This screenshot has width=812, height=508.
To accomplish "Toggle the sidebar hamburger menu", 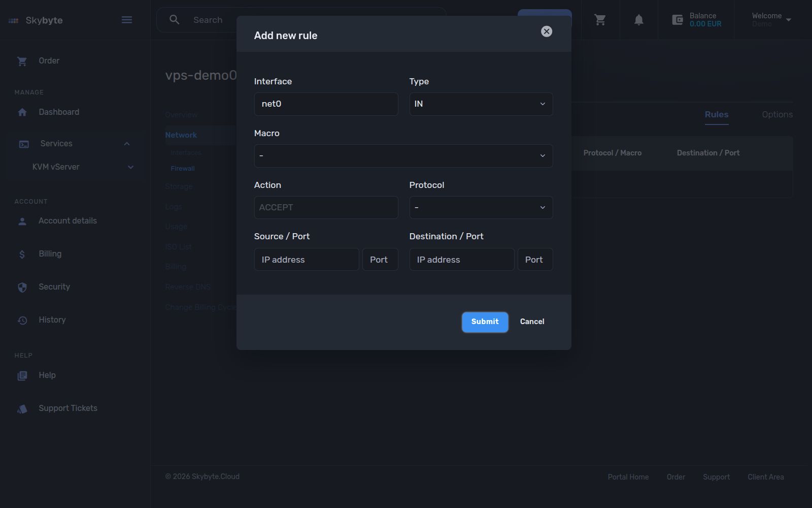I will point(127,20).
